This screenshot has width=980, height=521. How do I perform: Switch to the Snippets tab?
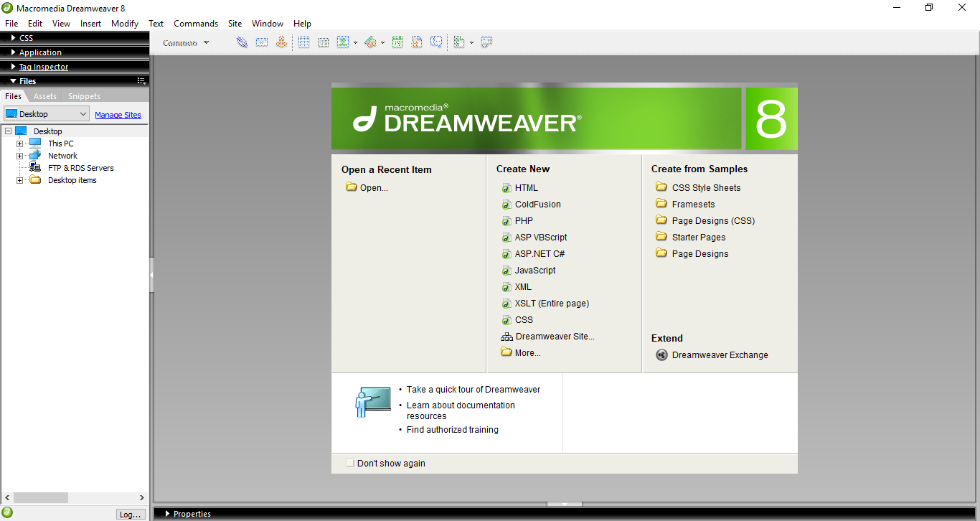[84, 96]
